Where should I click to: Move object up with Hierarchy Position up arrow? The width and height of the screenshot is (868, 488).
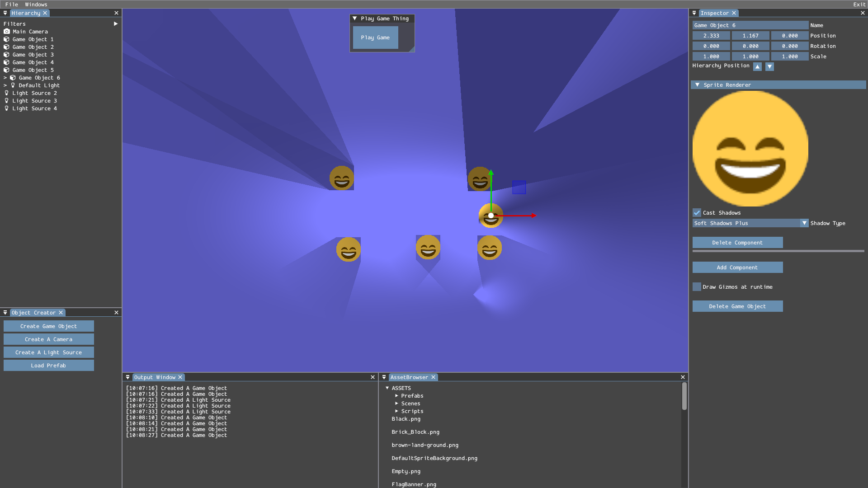pos(758,66)
